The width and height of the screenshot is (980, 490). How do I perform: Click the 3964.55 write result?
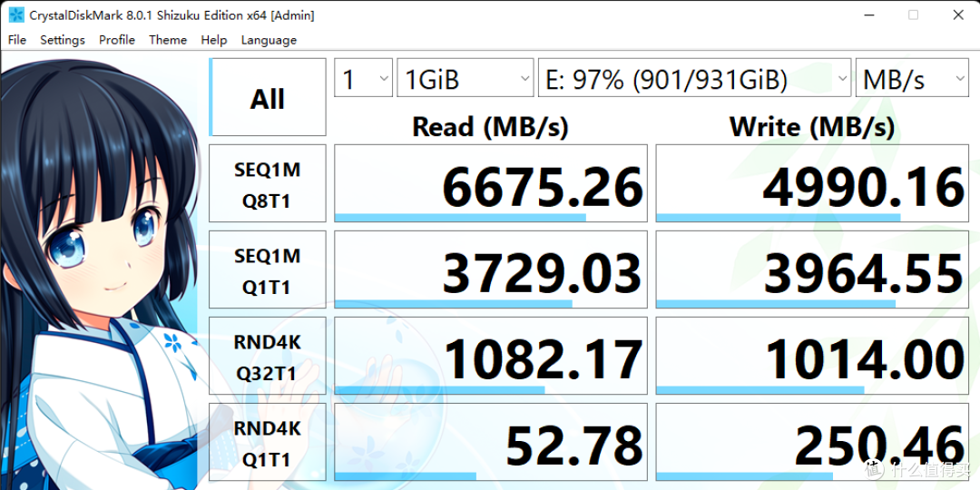click(x=812, y=269)
